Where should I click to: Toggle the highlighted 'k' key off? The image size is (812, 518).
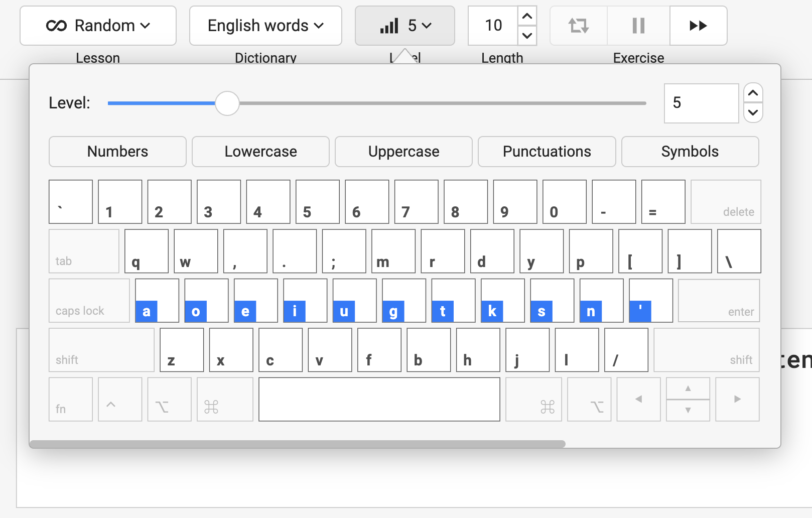(502, 301)
